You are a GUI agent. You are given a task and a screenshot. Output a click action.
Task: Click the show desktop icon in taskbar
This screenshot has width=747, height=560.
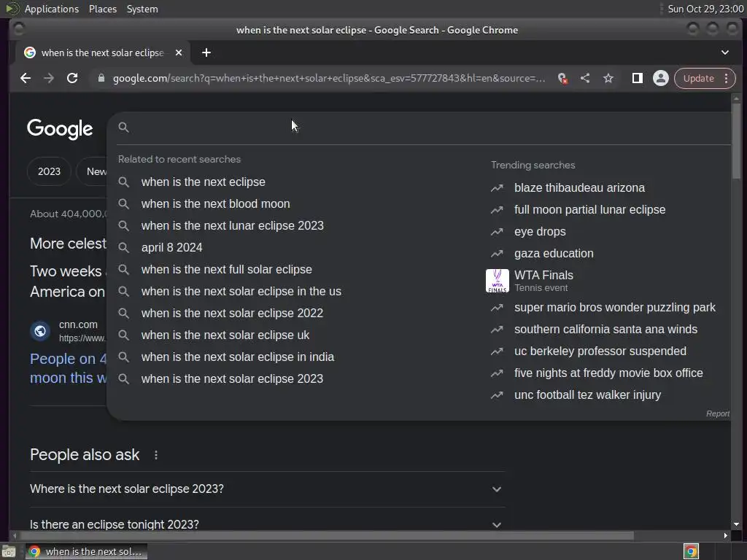point(9,552)
